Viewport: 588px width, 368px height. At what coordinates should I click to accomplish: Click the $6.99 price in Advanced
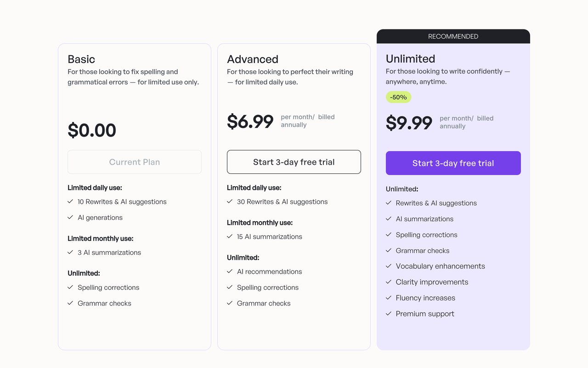250,121
